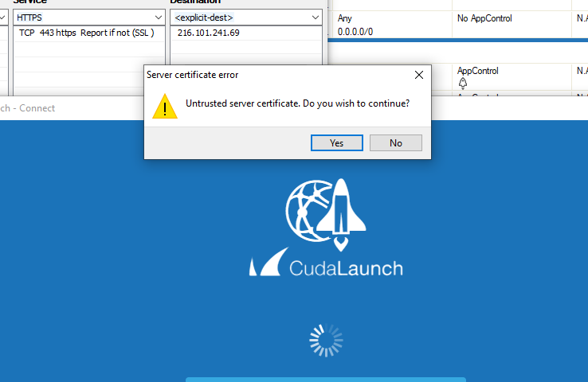Screen dimensions: 588x382
Task: Click Yes to continue with certificate
Action: point(337,142)
